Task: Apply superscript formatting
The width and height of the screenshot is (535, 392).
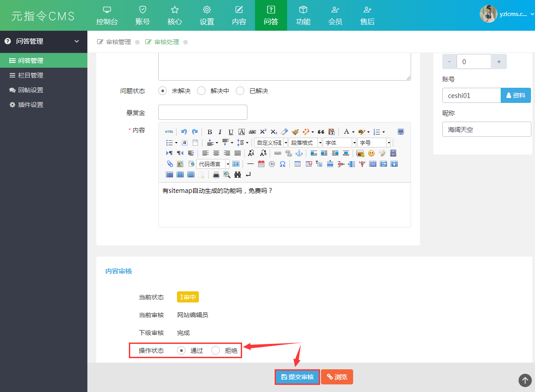Action: coord(263,132)
